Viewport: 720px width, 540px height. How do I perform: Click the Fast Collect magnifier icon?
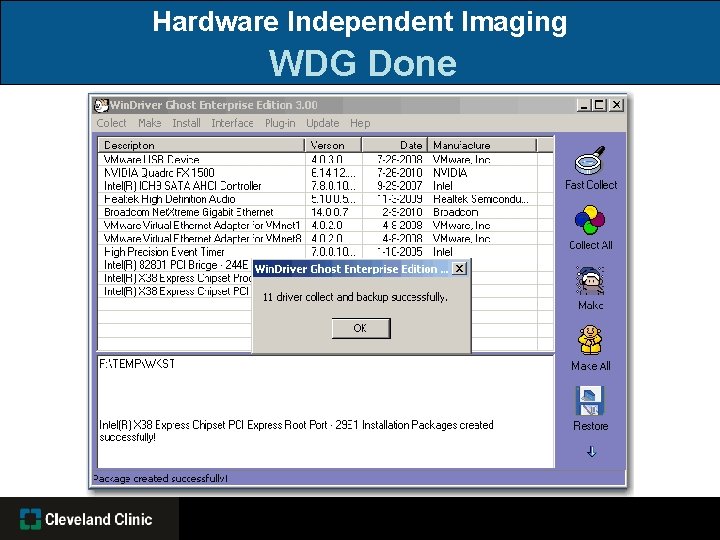[590, 161]
